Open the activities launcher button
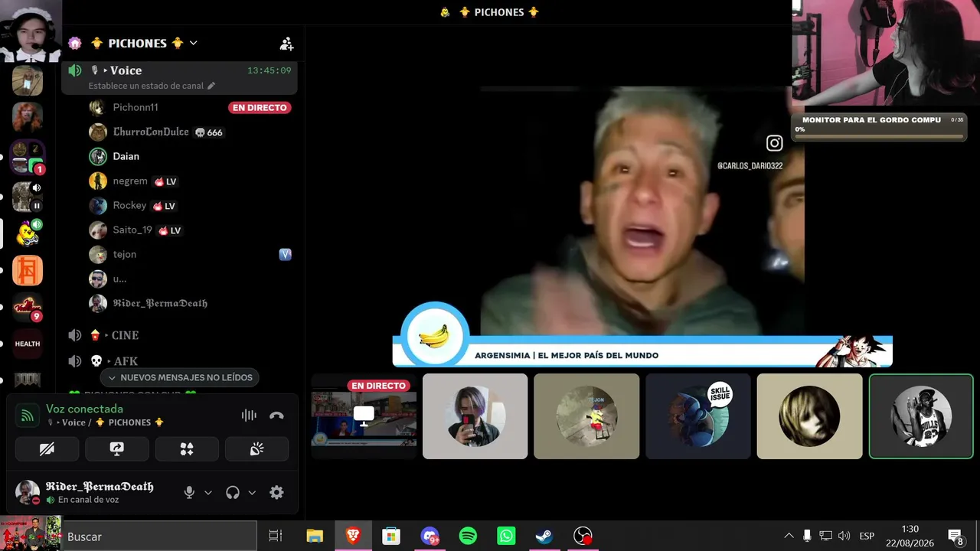This screenshot has height=551, width=980. point(187,449)
